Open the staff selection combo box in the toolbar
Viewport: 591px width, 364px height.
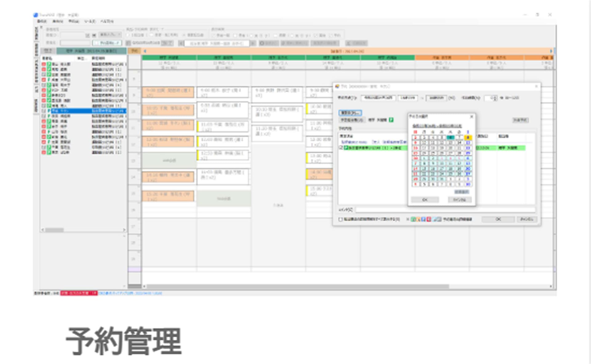[x=216, y=43]
